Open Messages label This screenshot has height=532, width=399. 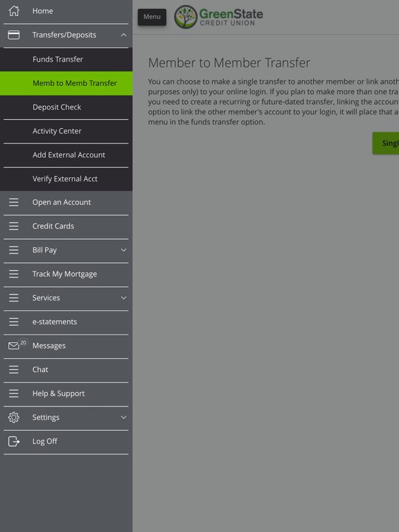tap(49, 346)
